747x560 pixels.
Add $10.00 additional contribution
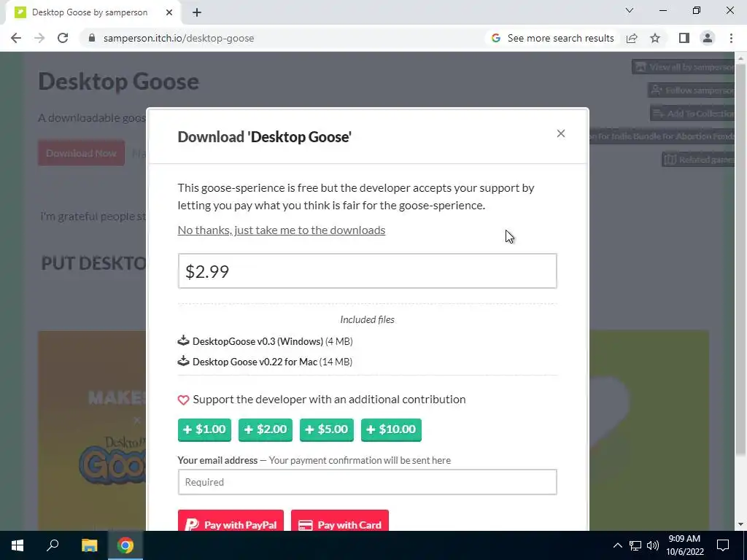point(391,429)
